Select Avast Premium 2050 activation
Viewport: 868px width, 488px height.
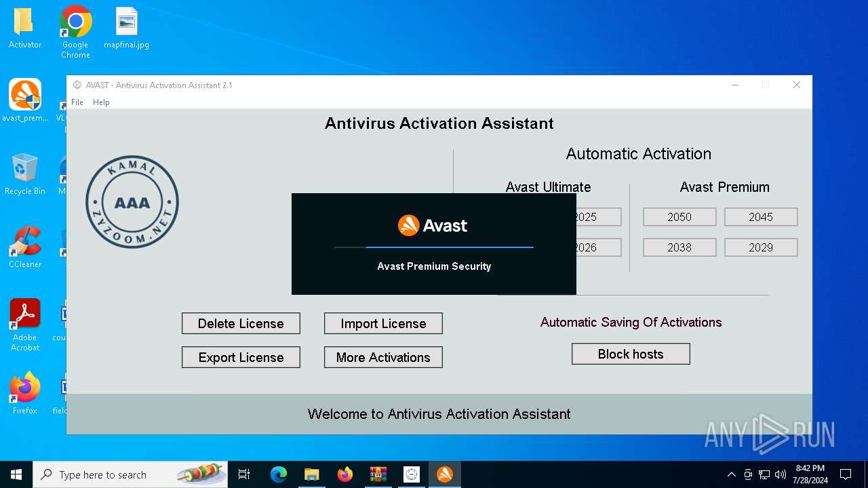coord(679,217)
